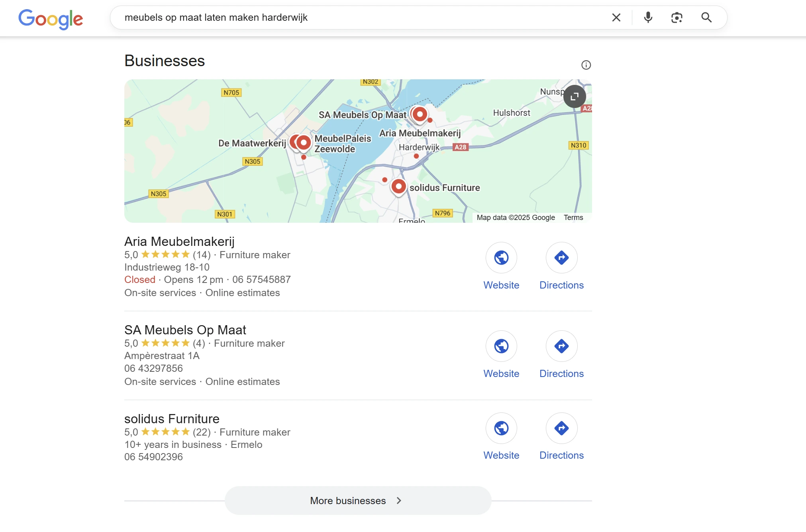Activate voice search with the microphone icon
806x532 pixels.
coord(648,18)
